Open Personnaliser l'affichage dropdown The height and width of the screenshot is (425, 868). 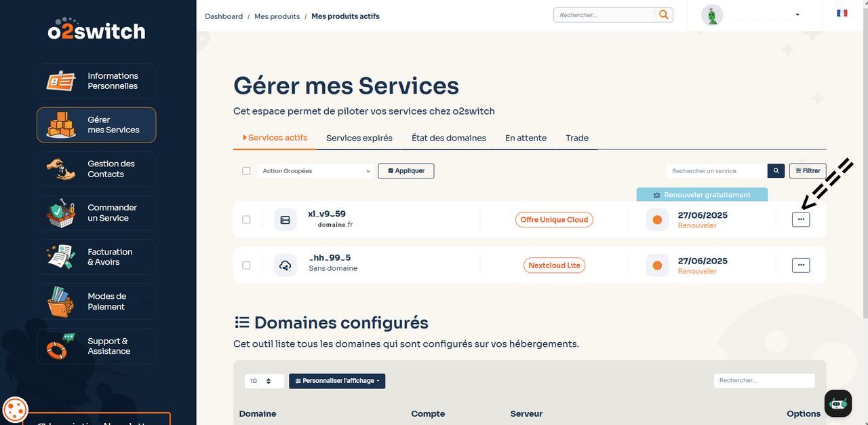click(337, 381)
